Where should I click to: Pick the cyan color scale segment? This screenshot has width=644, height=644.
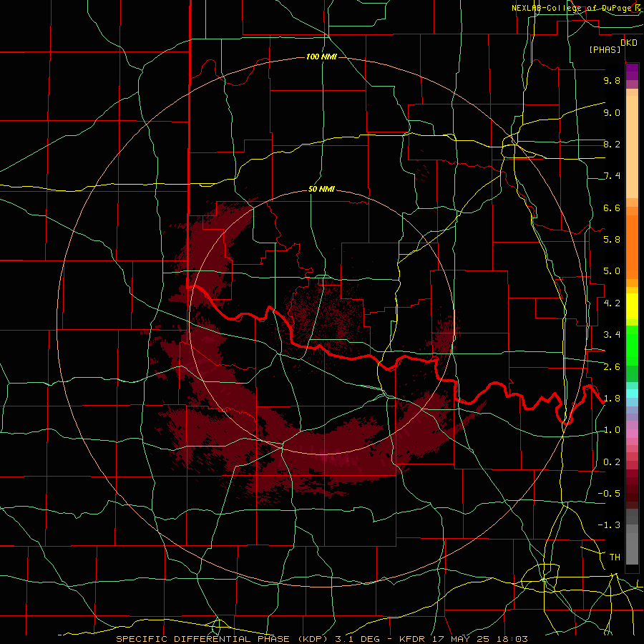click(x=632, y=393)
